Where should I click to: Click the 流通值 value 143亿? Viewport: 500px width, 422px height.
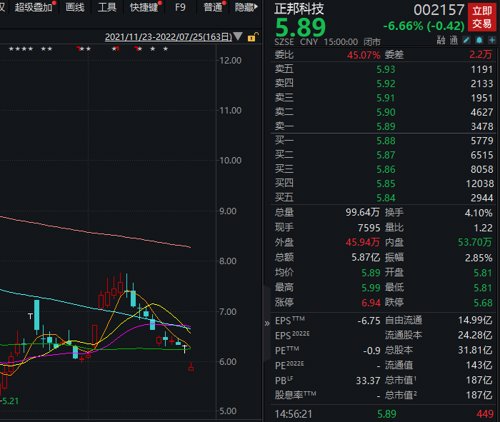click(479, 365)
